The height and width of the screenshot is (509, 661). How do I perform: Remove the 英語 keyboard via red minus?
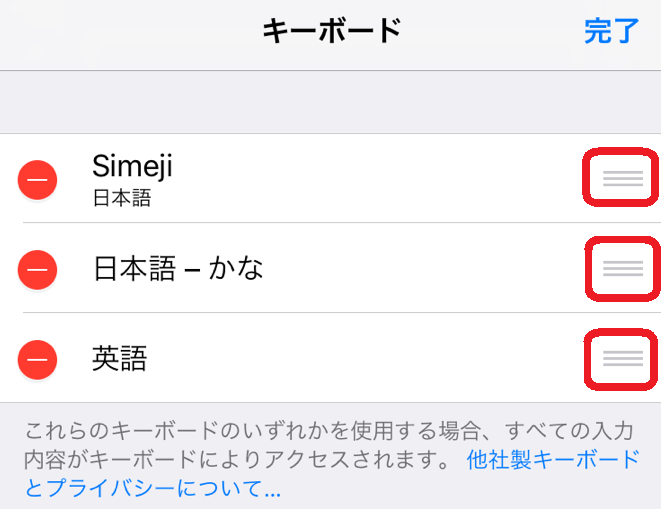pyautogui.click(x=38, y=360)
